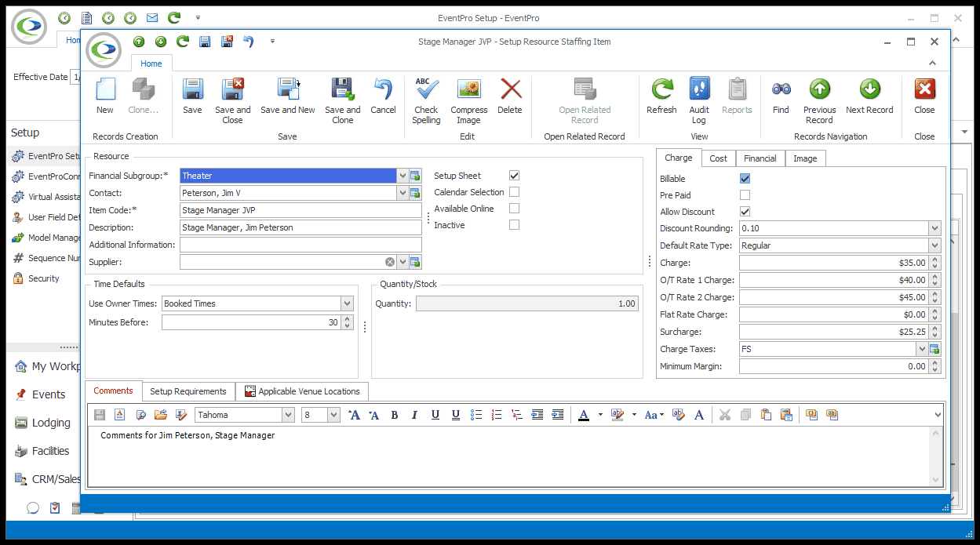Open font name Tahoma dropdown
980x545 pixels.
click(x=288, y=415)
